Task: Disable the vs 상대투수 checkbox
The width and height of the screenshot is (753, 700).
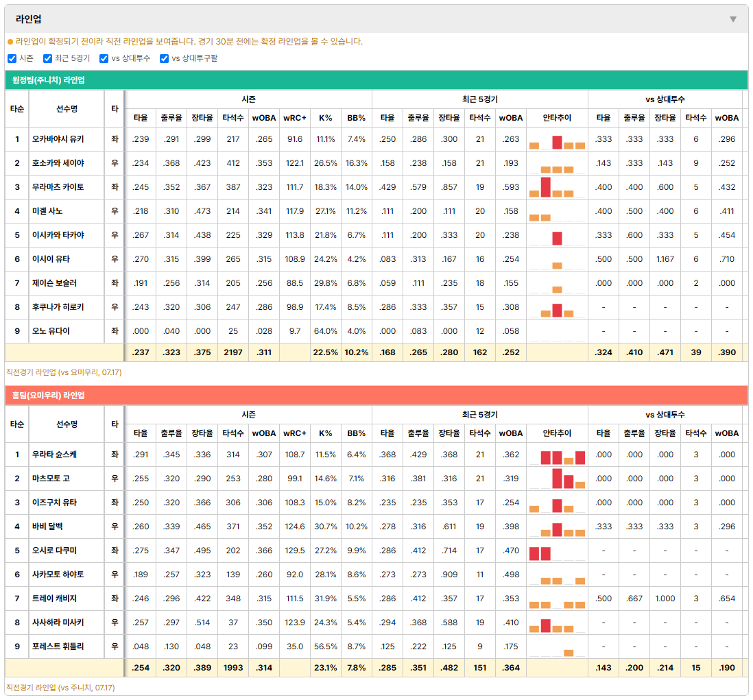Action: [104, 58]
